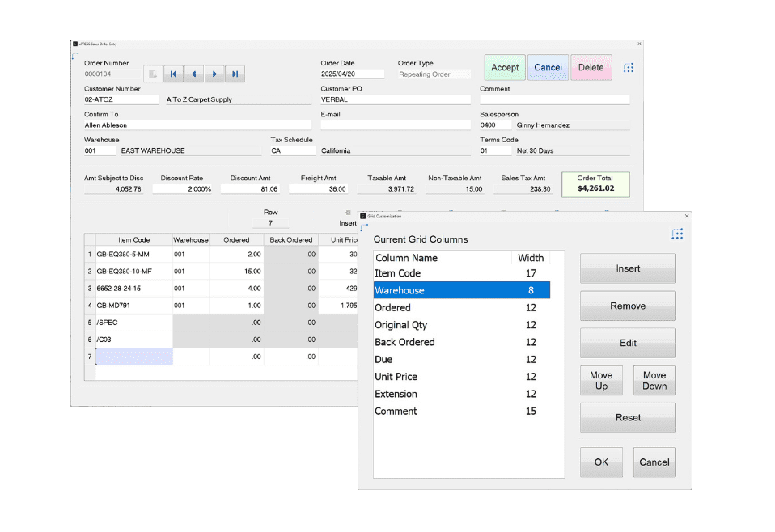
Task: Click the Move Down button
Action: pyautogui.click(x=654, y=381)
